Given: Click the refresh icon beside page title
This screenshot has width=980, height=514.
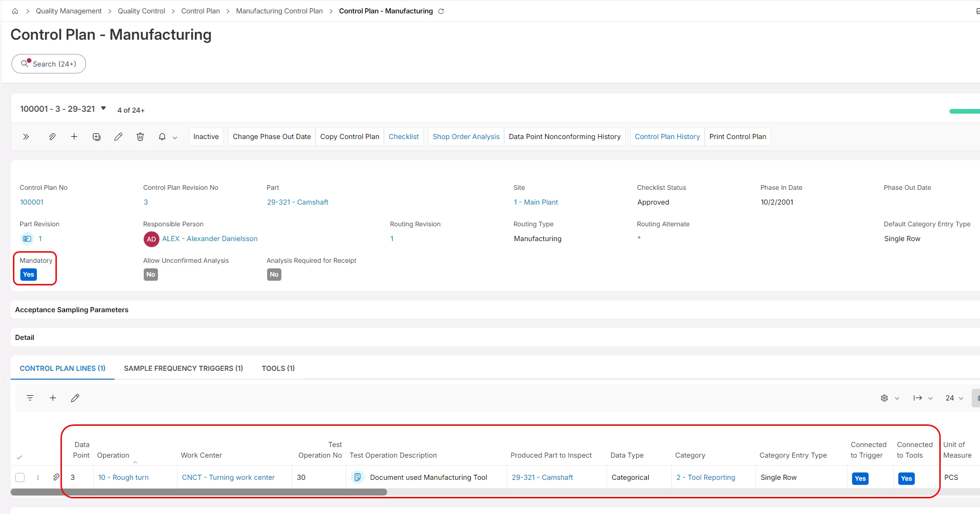Looking at the screenshot, I should pyautogui.click(x=441, y=11).
